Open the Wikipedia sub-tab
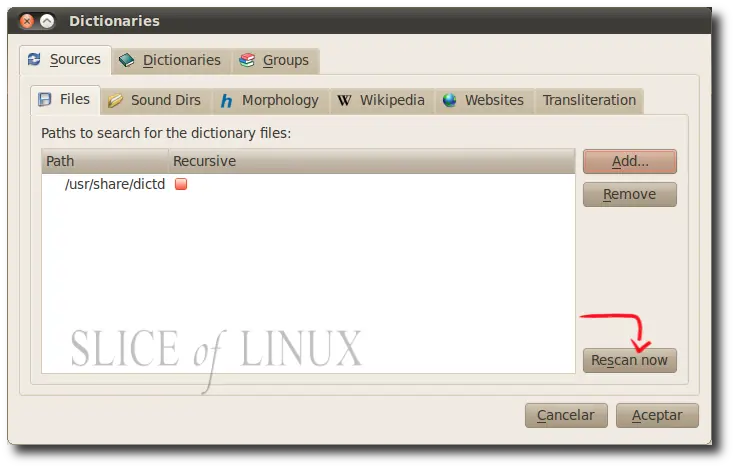The image size is (735, 468). tap(382, 100)
